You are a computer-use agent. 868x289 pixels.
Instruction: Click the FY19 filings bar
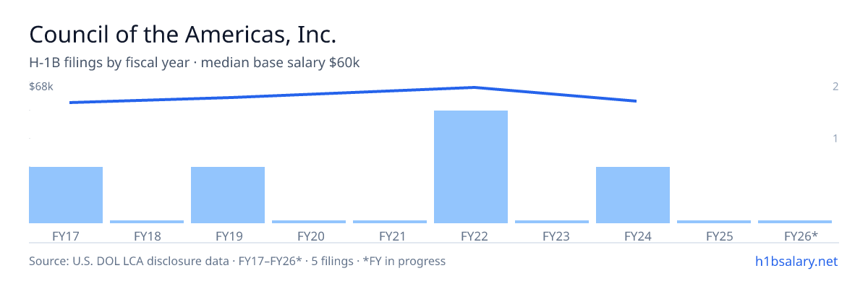228,195
